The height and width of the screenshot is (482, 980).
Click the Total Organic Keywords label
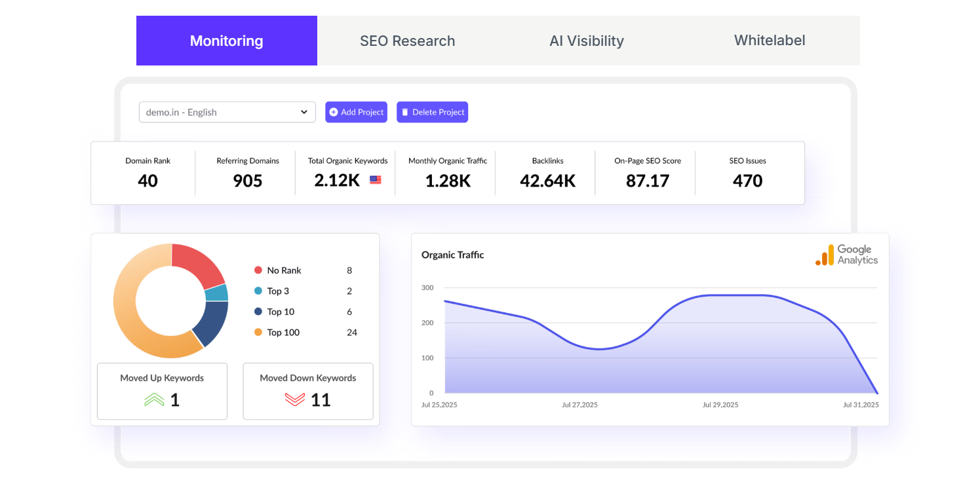[348, 160]
